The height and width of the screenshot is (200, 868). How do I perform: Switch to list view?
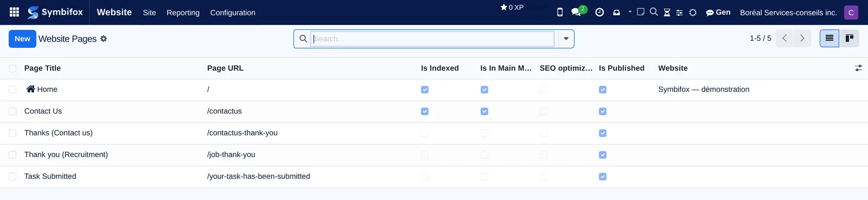pyautogui.click(x=829, y=38)
